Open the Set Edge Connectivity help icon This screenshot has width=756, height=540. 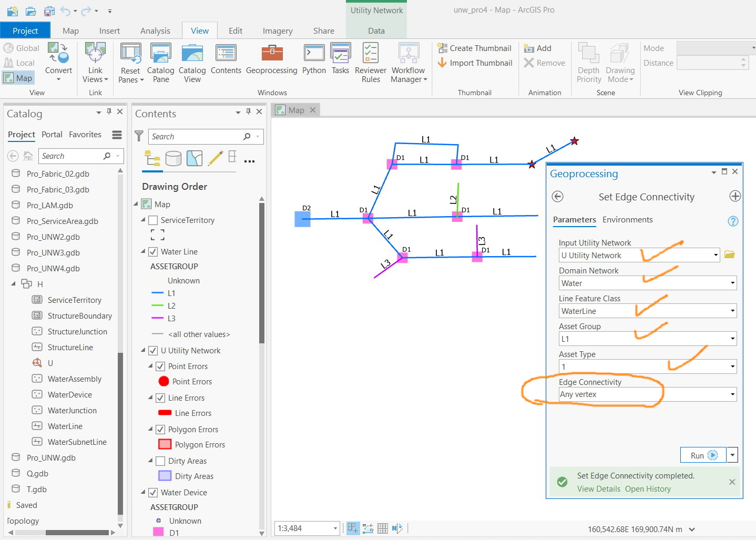coord(733,221)
